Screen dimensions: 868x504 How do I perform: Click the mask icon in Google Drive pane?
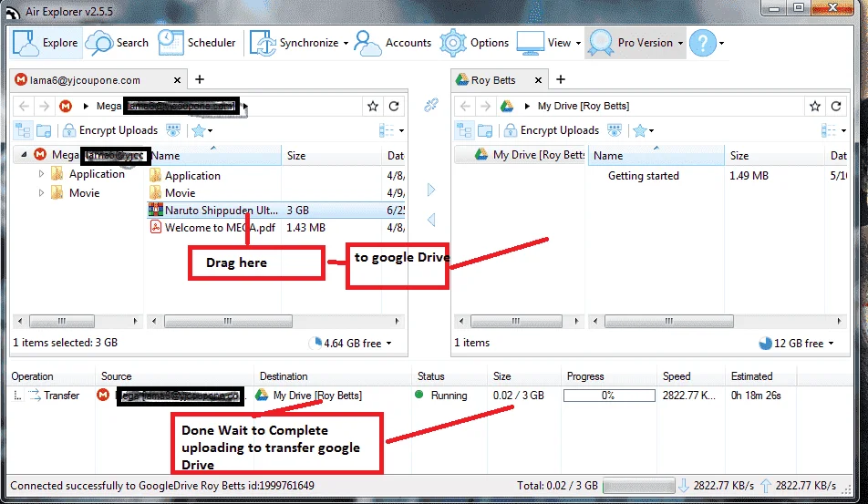click(x=615, y=130)
